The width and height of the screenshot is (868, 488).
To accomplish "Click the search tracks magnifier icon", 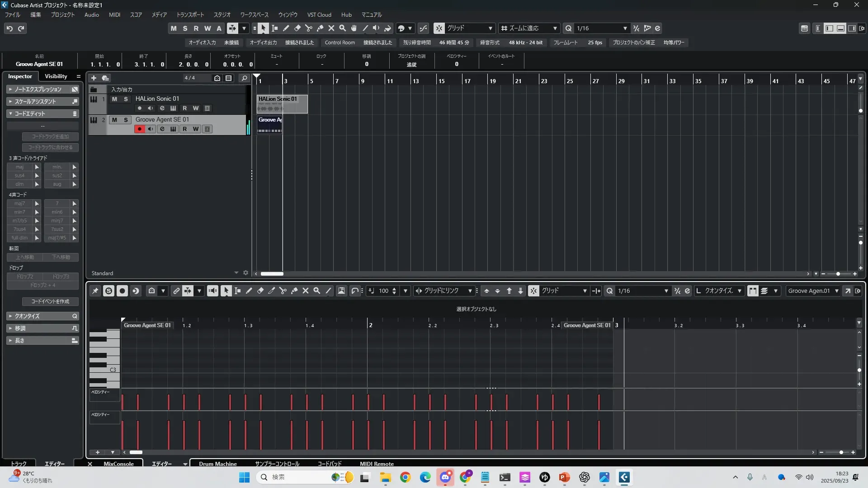I will 244,78.
